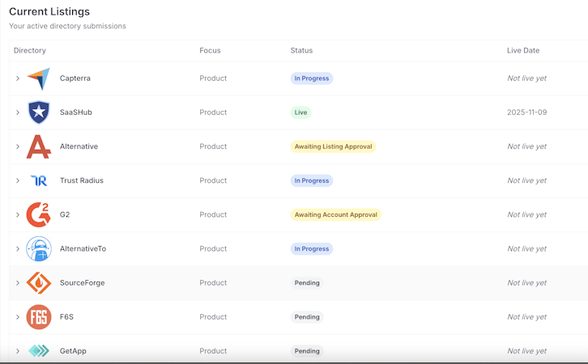
Task: Click the Capterra arrow logo
Action: (x=39, y=78)
